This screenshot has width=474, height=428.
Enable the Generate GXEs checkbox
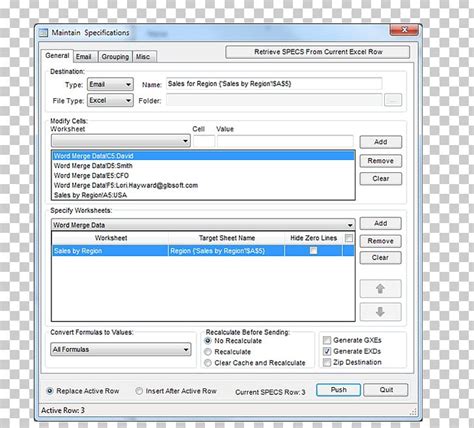(x=327, y=340)
